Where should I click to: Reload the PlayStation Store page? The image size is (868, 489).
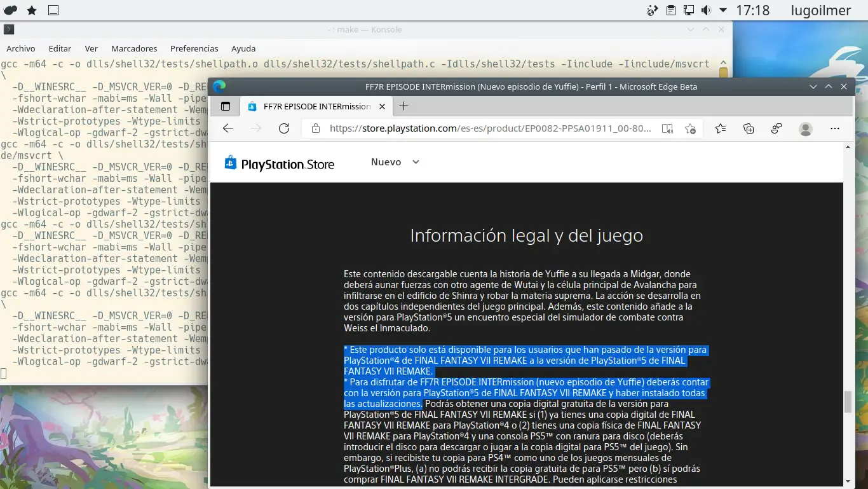[284, 128]
